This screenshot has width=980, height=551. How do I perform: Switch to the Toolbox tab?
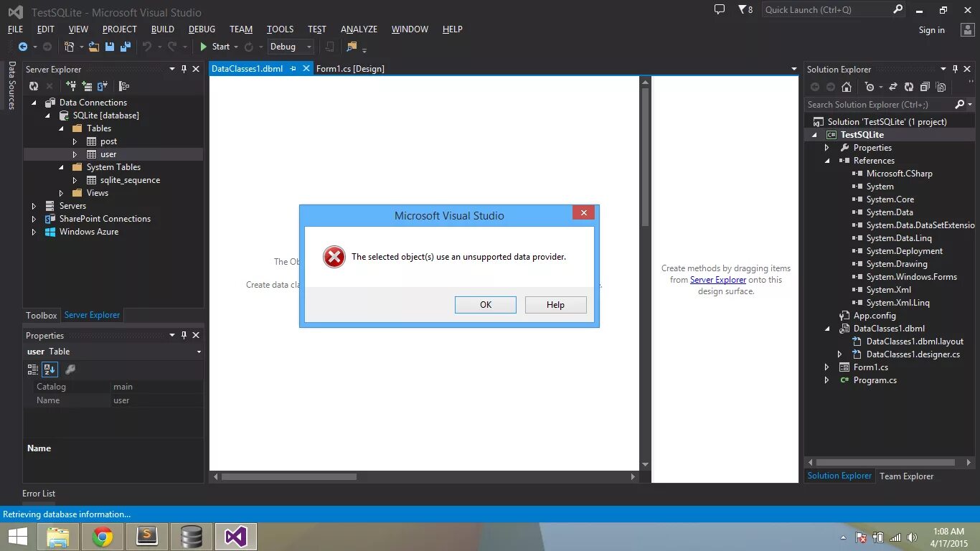point(42,315)
